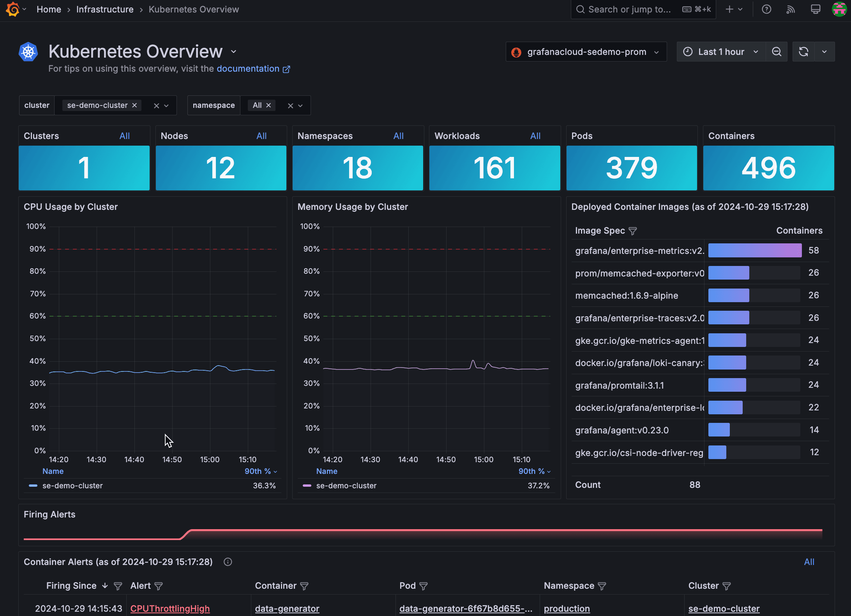Click the filter funnel on the Pod column
Image resolution: width=851 pixels, height=616 pixels.
[424, 586]
